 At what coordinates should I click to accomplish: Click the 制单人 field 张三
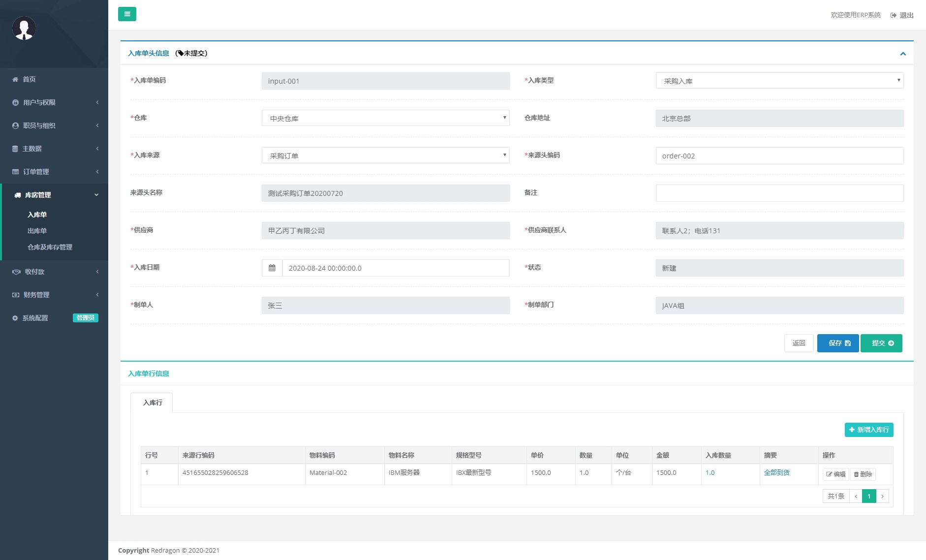pyautogui.click(x=385, y=305)
